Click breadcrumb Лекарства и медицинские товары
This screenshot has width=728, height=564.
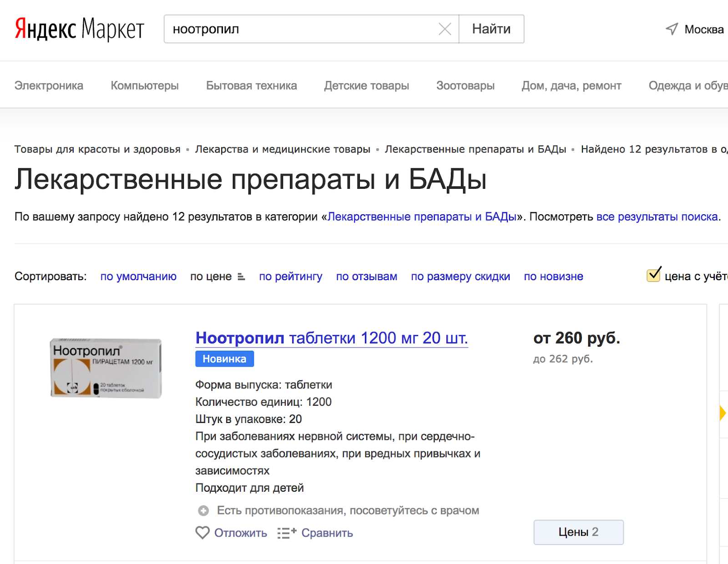click(283, 149)
